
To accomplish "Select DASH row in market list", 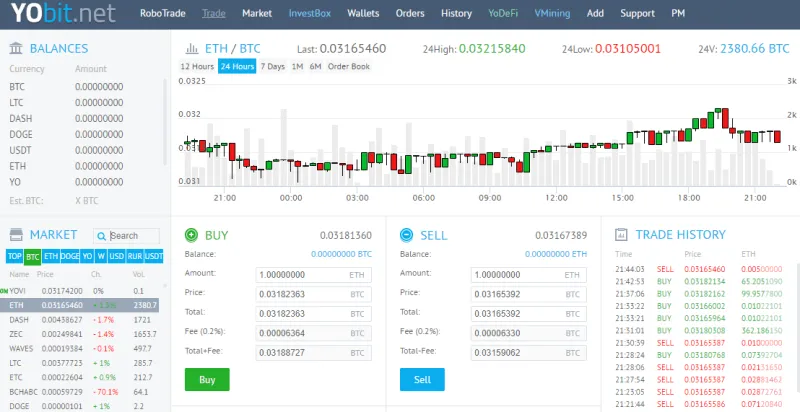I will tap(82, 320).
